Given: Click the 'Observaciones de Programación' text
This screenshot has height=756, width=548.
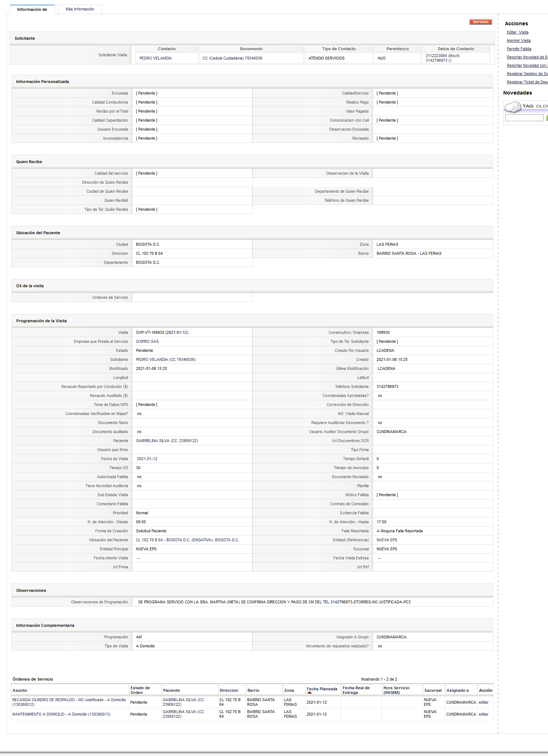Looking at the screenshot, I should click(x=274, y=602).
